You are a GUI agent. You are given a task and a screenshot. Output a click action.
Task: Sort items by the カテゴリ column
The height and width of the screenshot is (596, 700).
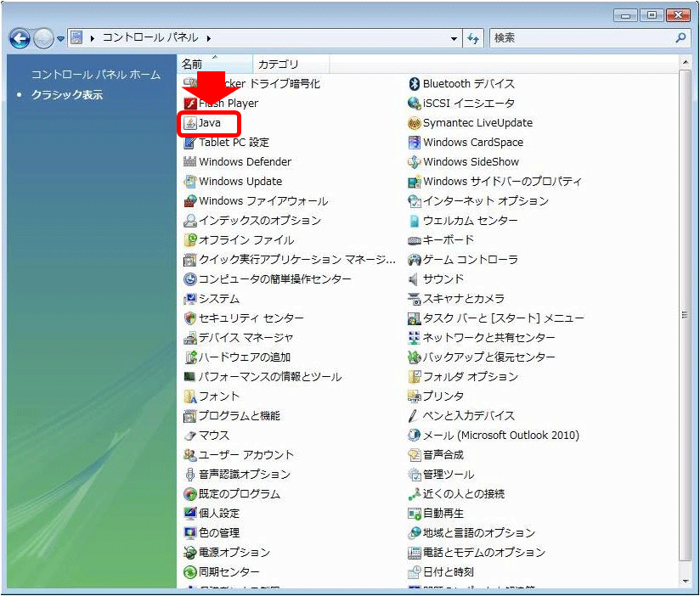click(291, 65)
